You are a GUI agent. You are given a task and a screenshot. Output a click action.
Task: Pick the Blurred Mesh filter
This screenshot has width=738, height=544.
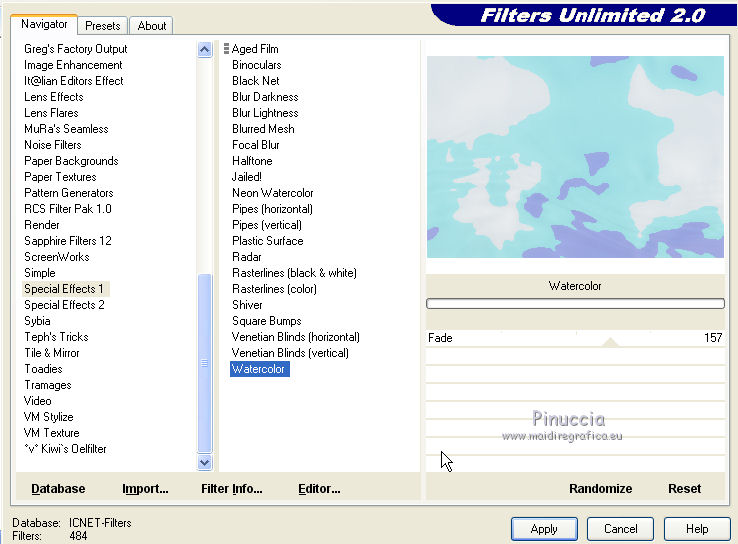[263, 129]
